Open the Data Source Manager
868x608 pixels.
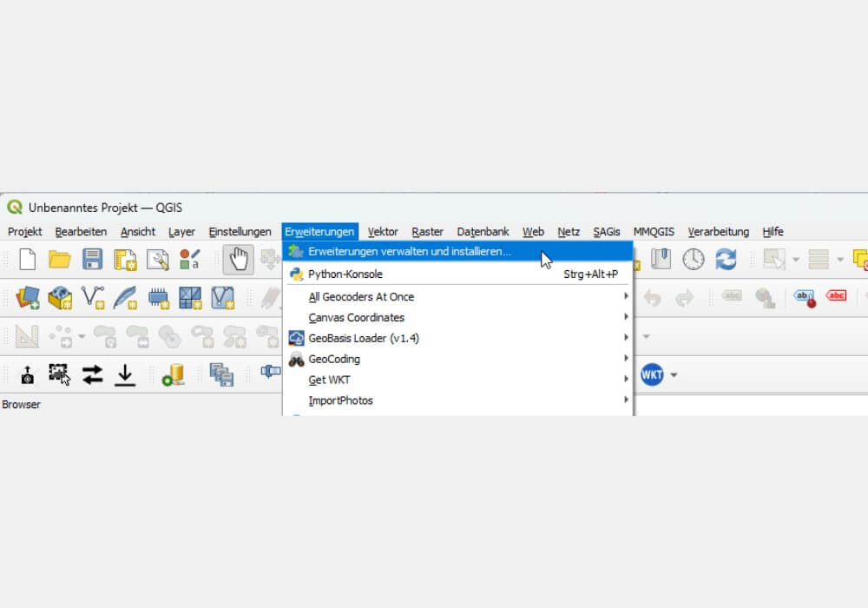pos(28,298)
